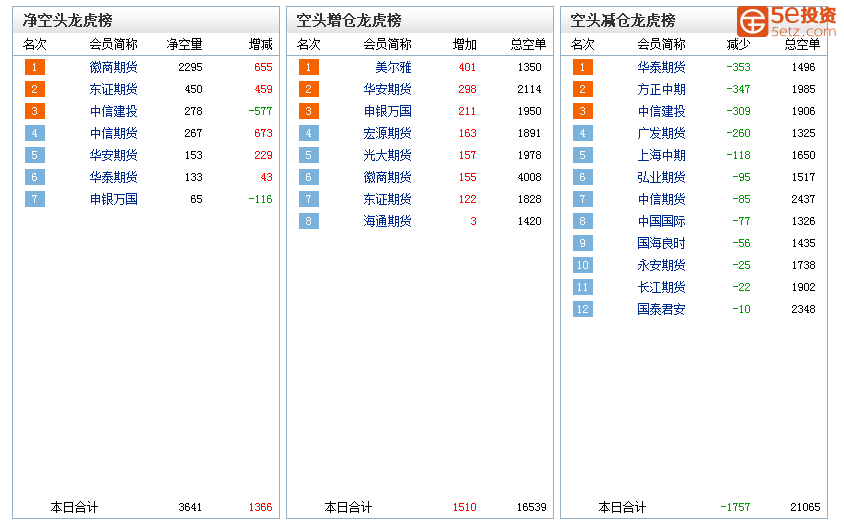The width and height of the screenshot is (844, 532).
Task: Select 长江期货 in the 空头减仓龙虎榜 table
Action: click(x=662, y=288)
